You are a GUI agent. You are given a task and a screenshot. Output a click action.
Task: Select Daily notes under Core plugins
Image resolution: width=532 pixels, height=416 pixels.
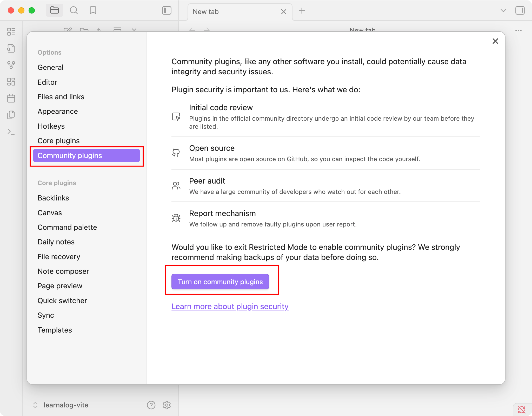tap(56, 242)
